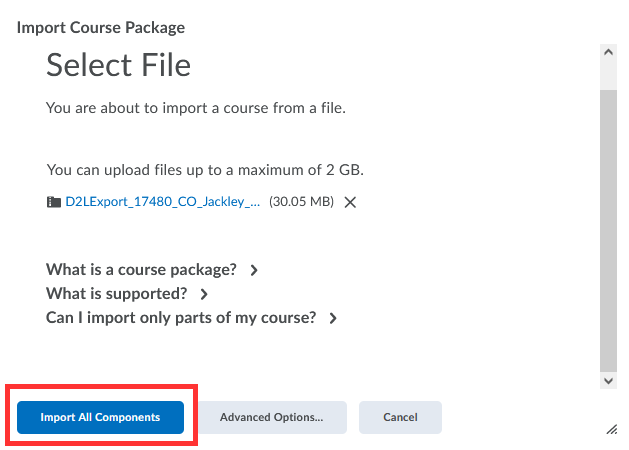Click the chevron next to "What is supported?"
Screen dimensions: 629x450
click(x=204, y=294)
